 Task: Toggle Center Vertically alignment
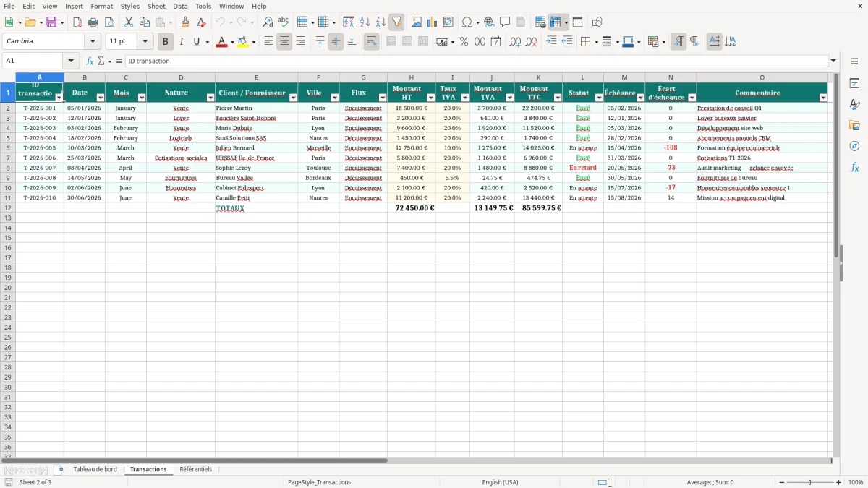336,42
